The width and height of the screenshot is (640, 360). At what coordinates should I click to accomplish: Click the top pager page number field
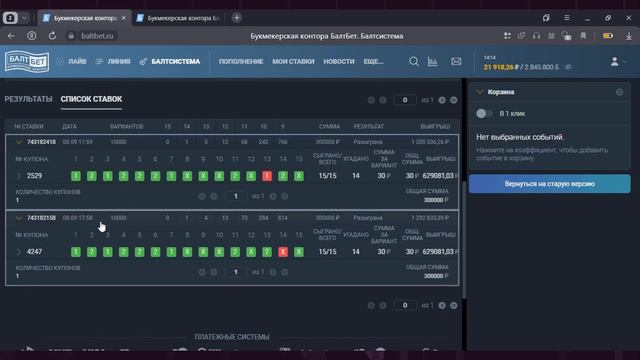[x=404, y=100]
